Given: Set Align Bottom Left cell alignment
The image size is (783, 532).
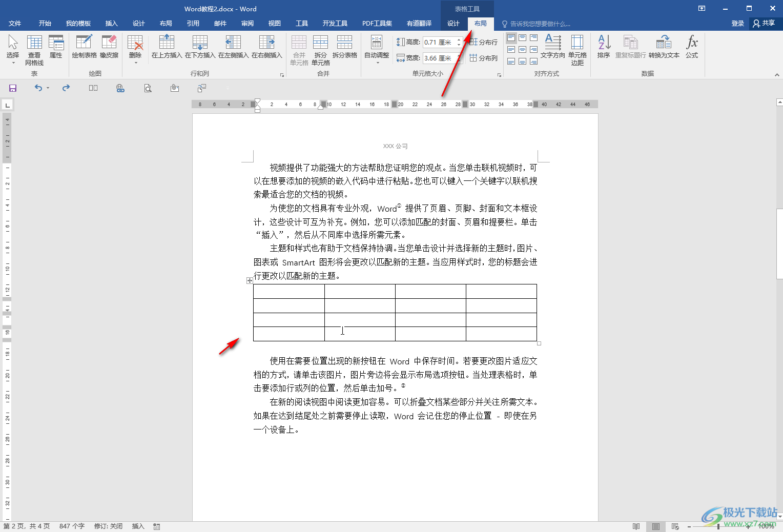Looking at the screenshot, I should point(511,62).
